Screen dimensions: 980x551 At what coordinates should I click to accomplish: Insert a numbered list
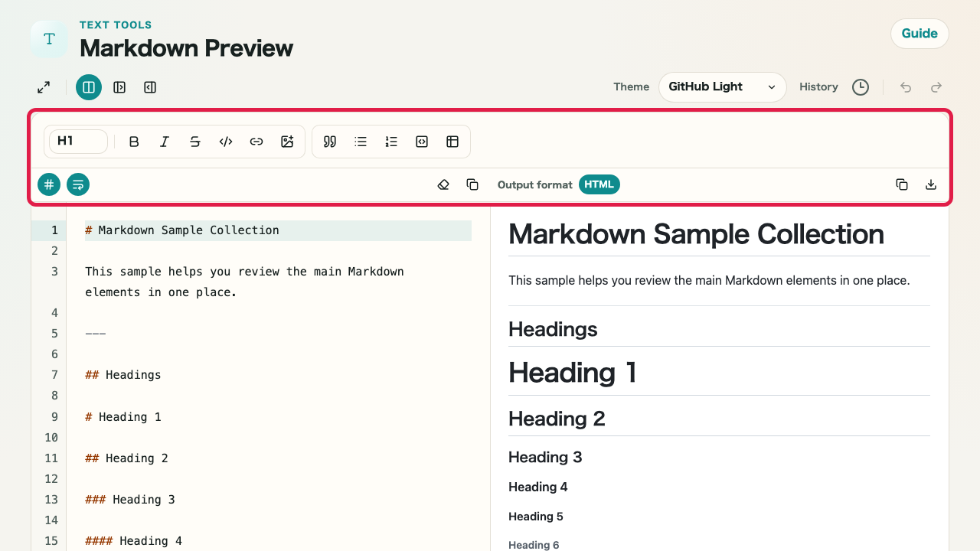(391, 142)
